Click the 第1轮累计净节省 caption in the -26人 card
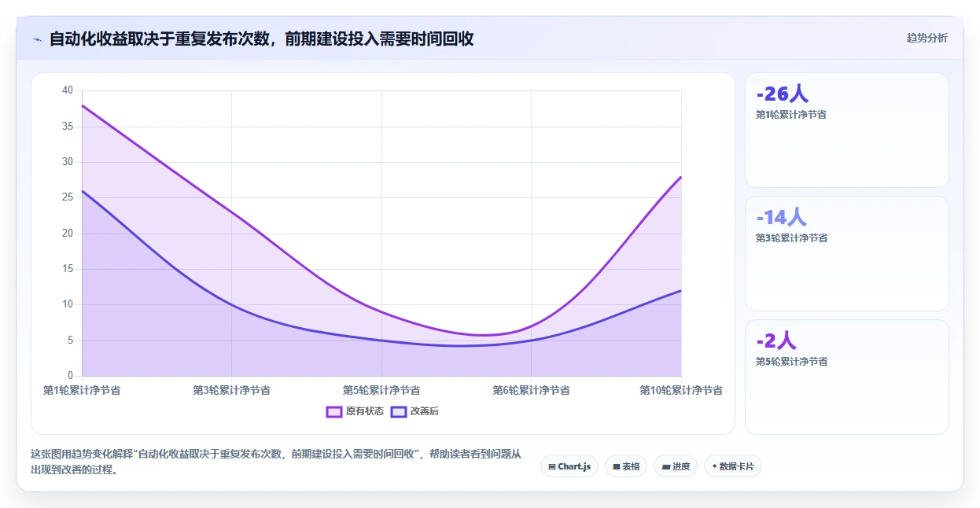Image resolution: width=980 pixels, height=508 pixels. pyautogui.click(x=791, y=114)
